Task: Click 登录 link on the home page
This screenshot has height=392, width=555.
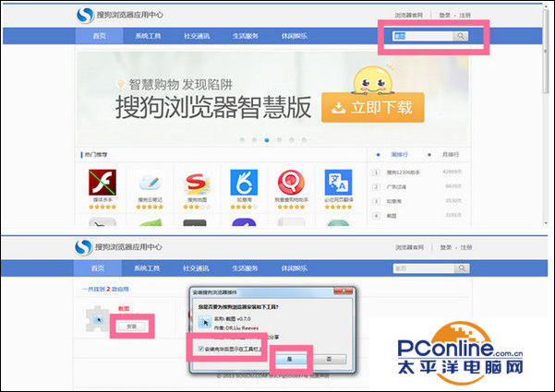Action: pos(444,15)
